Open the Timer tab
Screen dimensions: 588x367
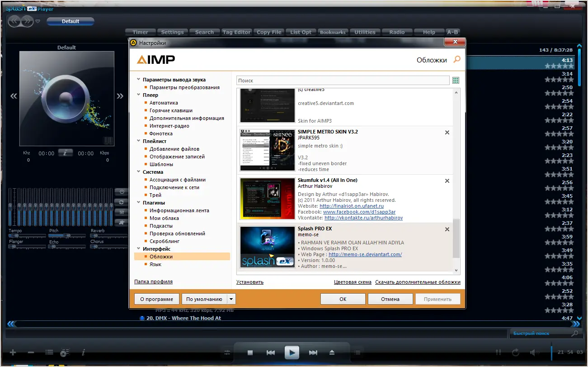[x=140, y=32]
